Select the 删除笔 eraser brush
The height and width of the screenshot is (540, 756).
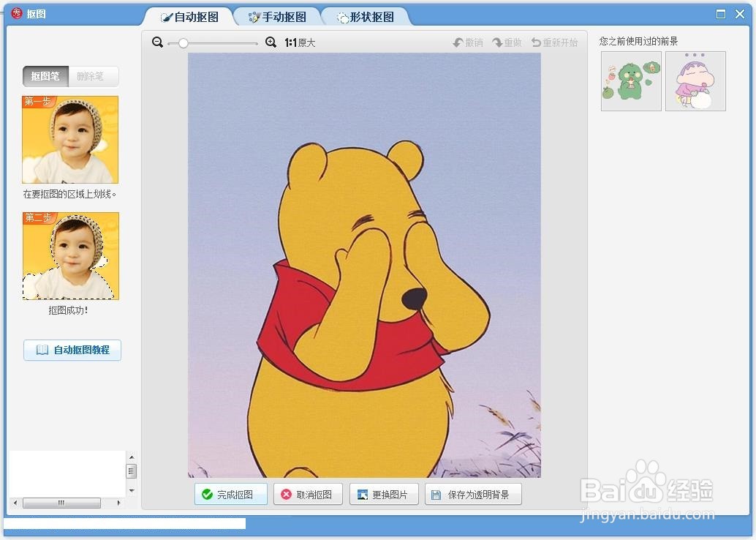[x=94, y=76]
